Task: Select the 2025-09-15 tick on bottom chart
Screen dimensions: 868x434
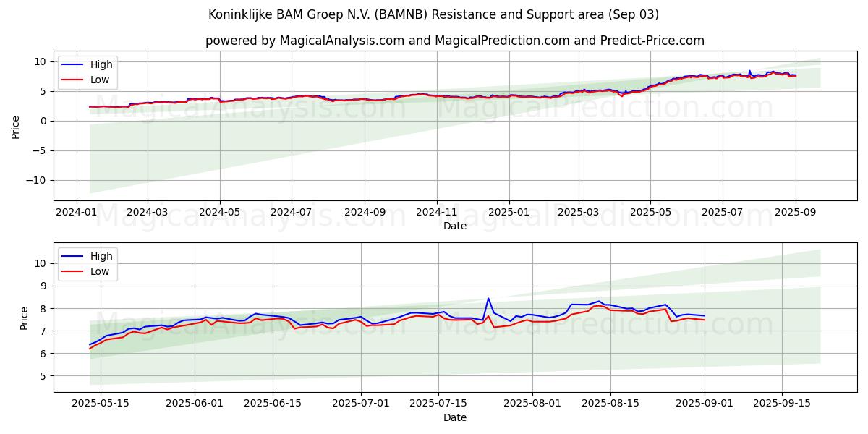Action: (782, 403)
